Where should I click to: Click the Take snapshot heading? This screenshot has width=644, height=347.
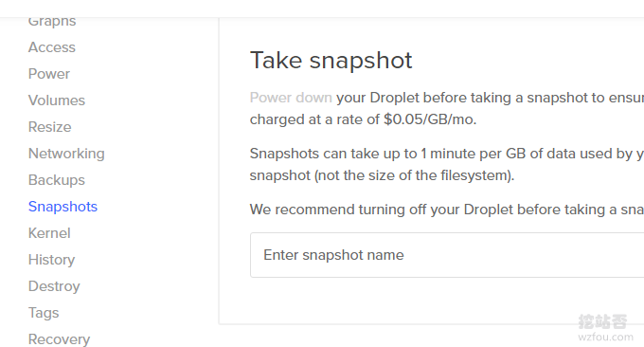click(331, 61)
